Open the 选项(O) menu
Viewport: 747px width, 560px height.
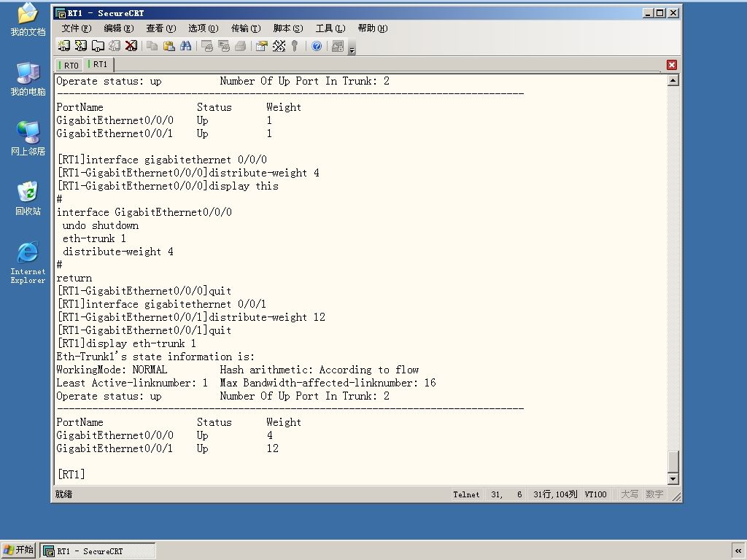point(204,28)
